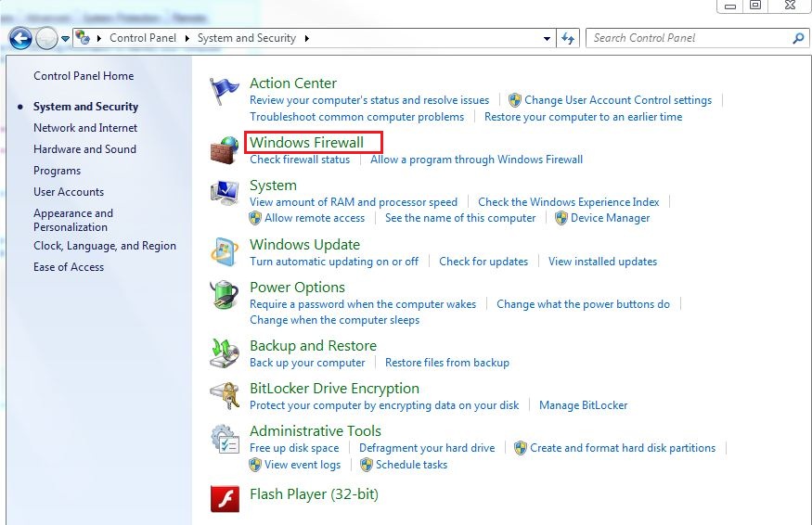
Task: Open User Accounts category
Action: pyautogui.click(x=69, y=192)
